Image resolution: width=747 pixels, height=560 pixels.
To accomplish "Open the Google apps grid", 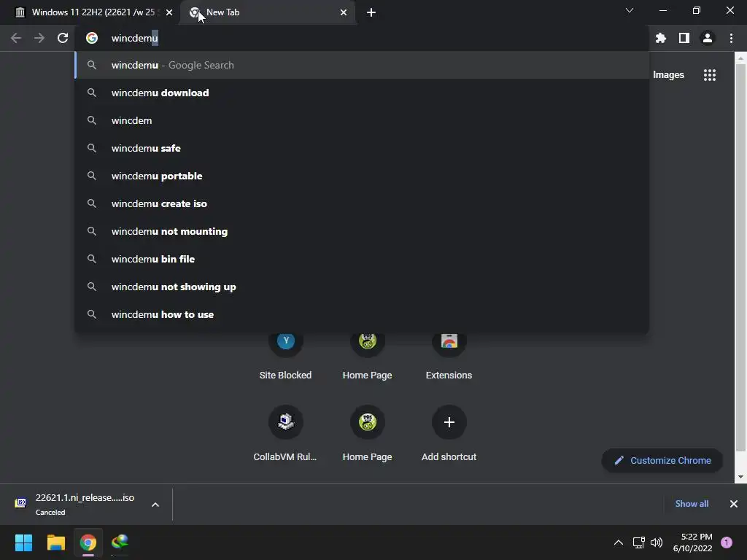I will point(710,75).
